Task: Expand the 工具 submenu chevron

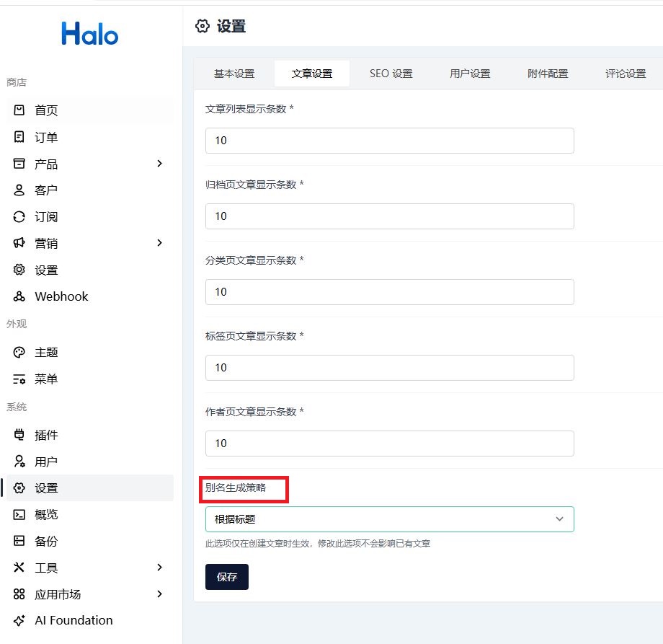Action: pos(159,568)
